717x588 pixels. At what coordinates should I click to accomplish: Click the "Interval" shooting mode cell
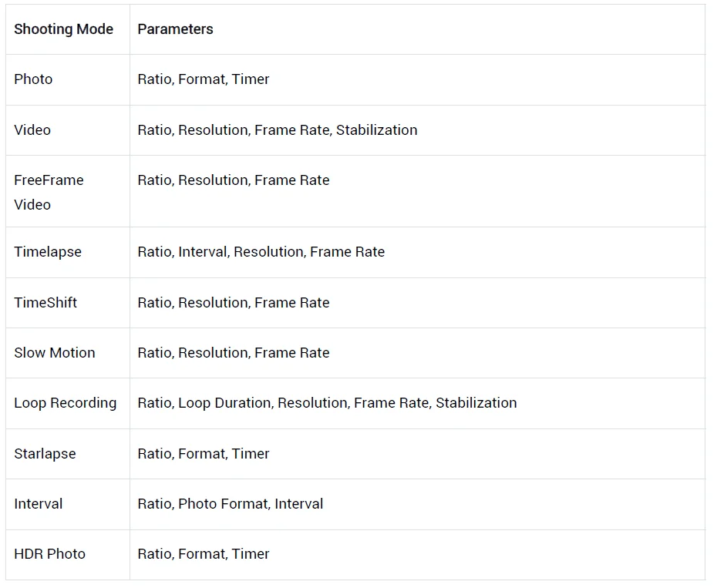[38, 503]
